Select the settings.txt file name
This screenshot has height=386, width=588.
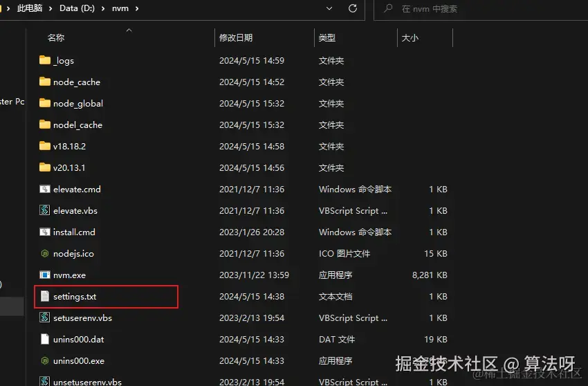[75, 296]
